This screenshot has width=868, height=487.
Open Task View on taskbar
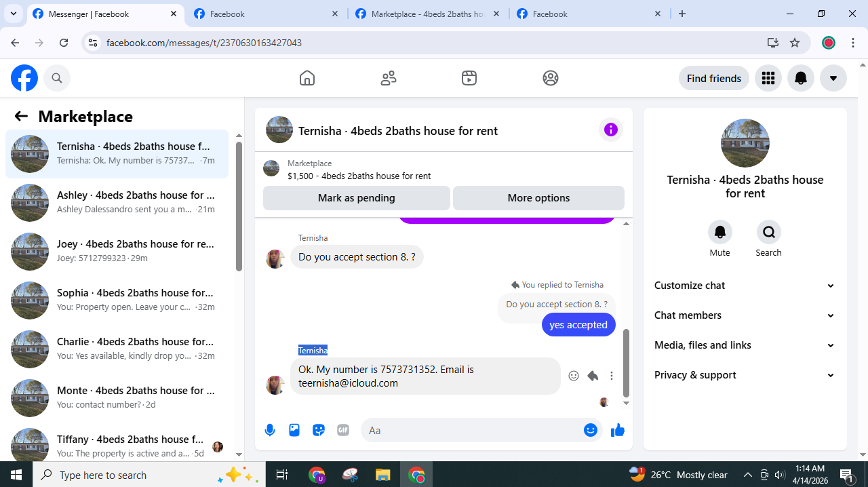point(282,475)
